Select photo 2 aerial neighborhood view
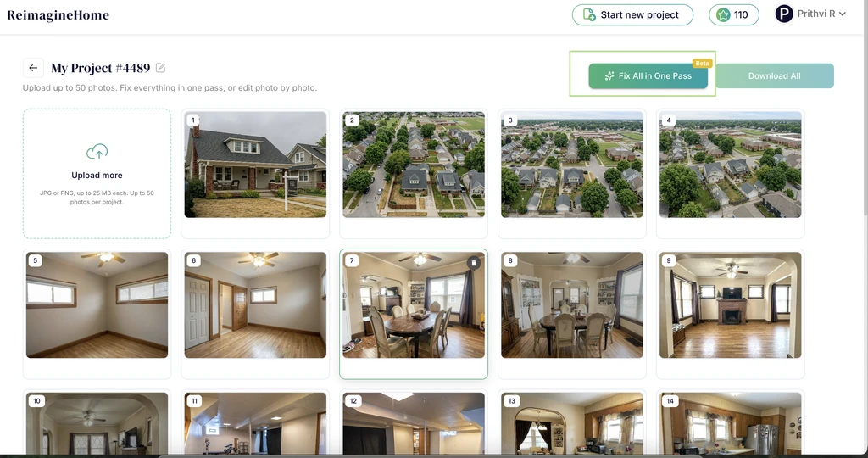Image resolution: width=868 pixels, height=458 pixels. point(414,165)
